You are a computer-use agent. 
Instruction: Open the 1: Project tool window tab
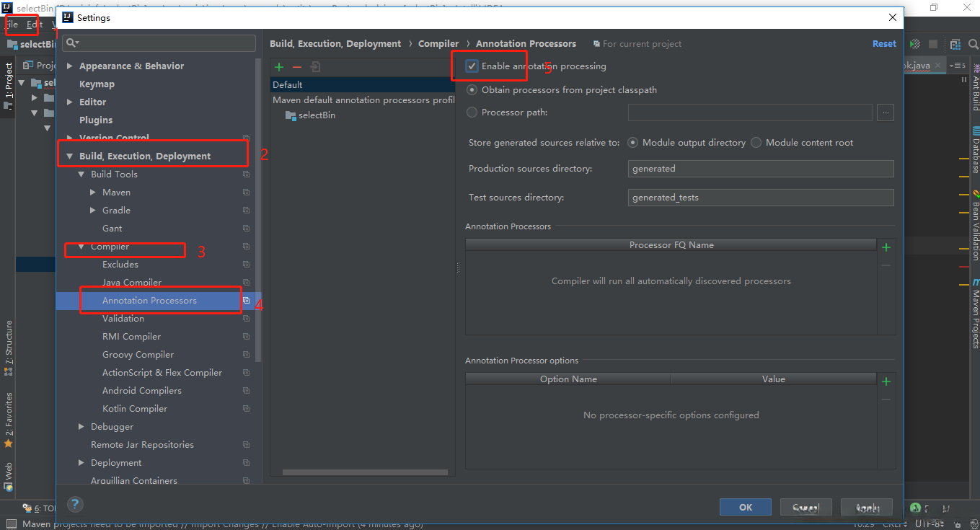pyautogui.click(x=9, y=85)
